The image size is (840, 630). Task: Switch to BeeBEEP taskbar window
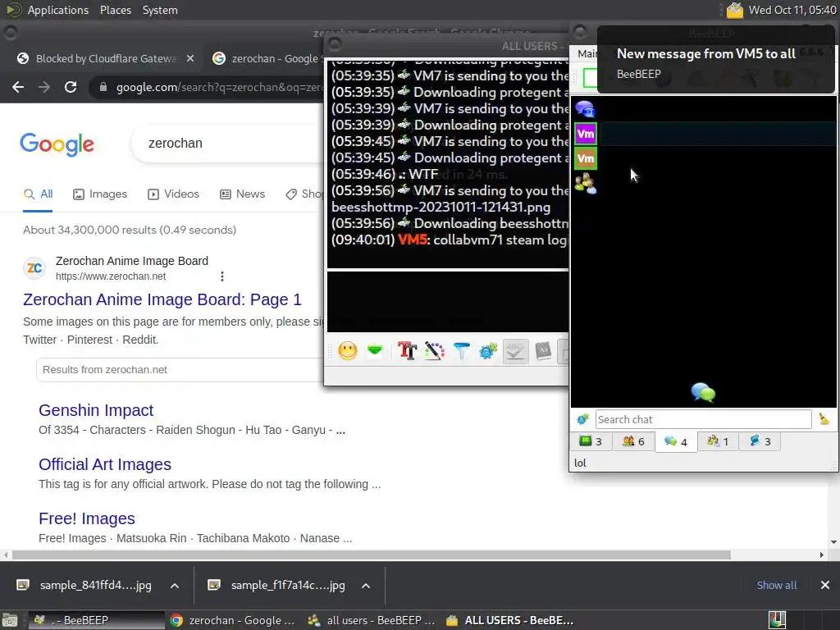click(x=97, y=620)
